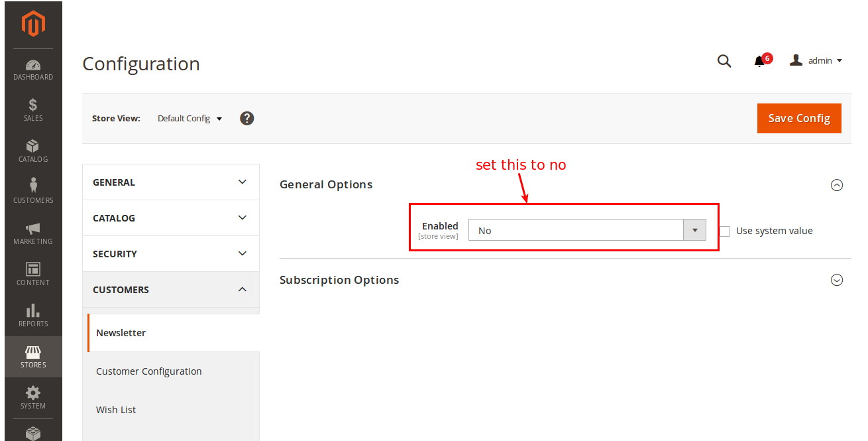This screenshot has width=868, height=441.
Task: Expand the SECURITY configuration group
Action: pyautogui.click(x=170, y=253)
